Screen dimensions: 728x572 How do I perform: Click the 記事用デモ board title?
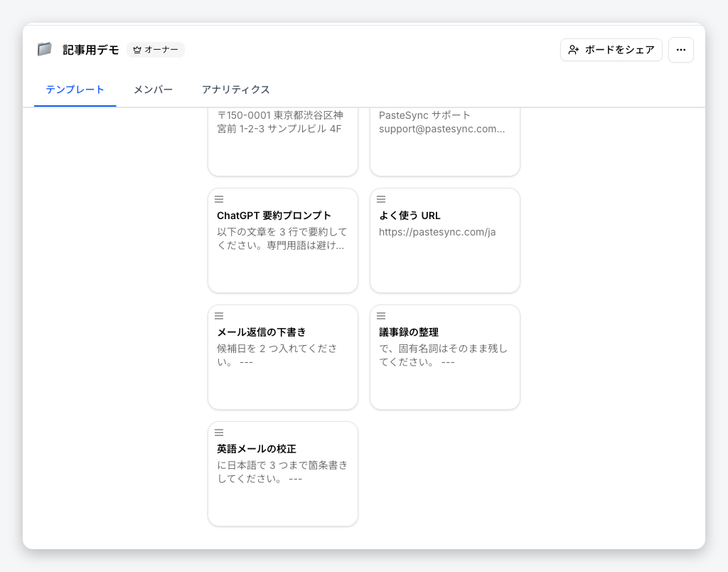click(x=91, y=50)
